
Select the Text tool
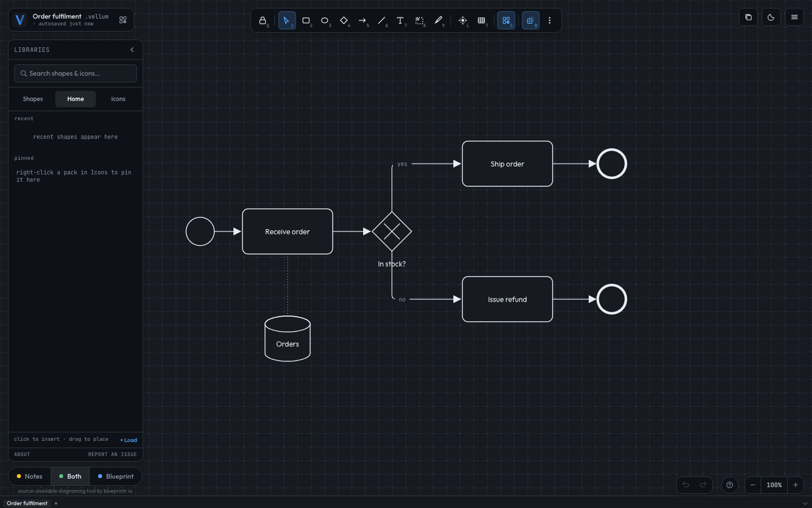pyautogui.click(x=400, y=21)
